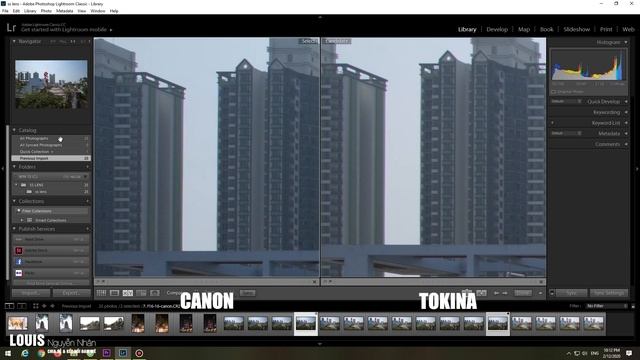Collapse the Collections panel
Viewport: 640px width, 360px height.
[x=14, y=201]
